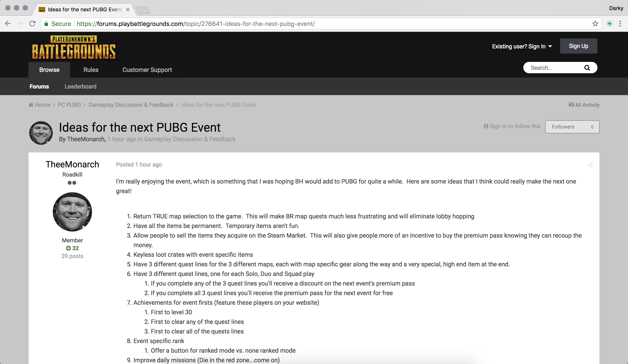
Task: Click TheeMonarch username in post sidebar
Action: pos(72,164)
